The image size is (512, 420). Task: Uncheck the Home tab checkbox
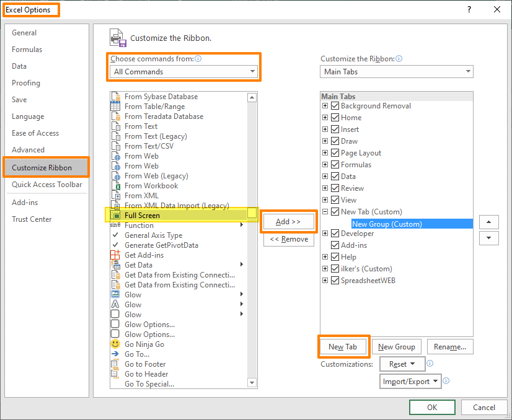pos(335,117)
